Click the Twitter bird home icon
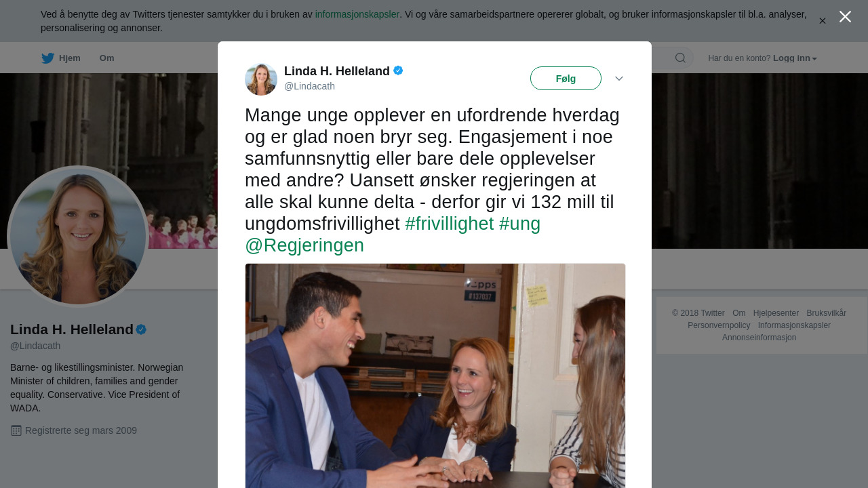Viewport: 868px width, 488px height. (x=47, y=58)
